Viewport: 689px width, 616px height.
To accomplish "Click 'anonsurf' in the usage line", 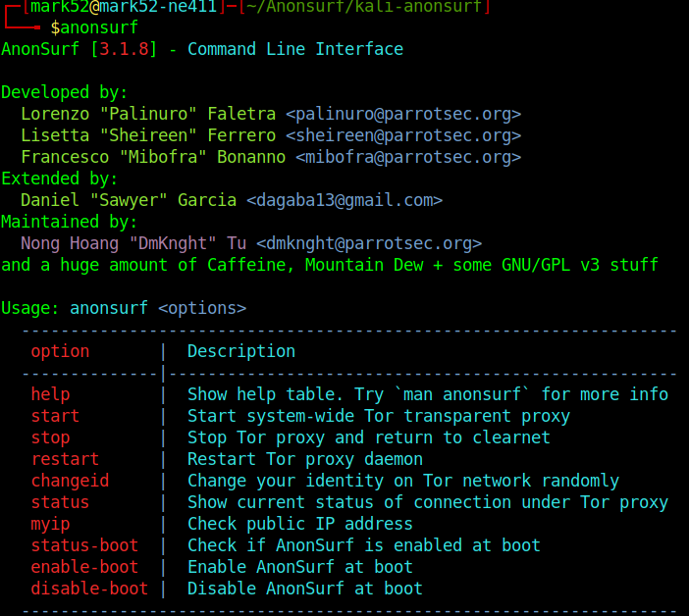I will point(109,308).
